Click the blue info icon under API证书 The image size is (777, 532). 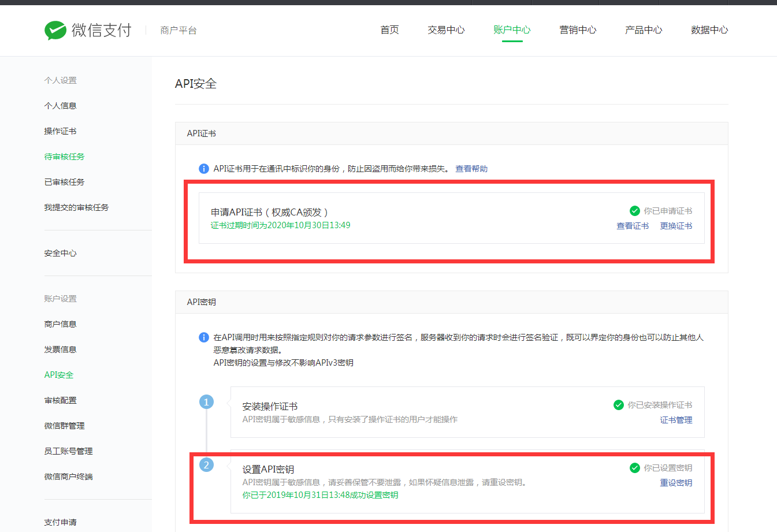point(204,169)
